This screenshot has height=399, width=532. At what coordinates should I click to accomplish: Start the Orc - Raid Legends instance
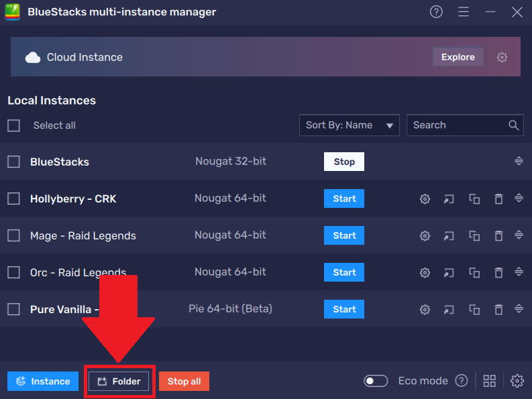[344, 272]
